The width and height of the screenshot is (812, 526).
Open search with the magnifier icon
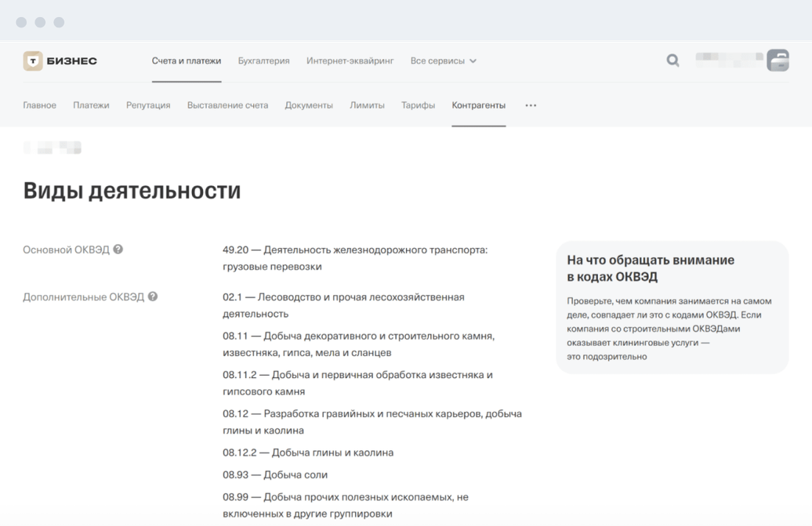(x=672, y=61)
